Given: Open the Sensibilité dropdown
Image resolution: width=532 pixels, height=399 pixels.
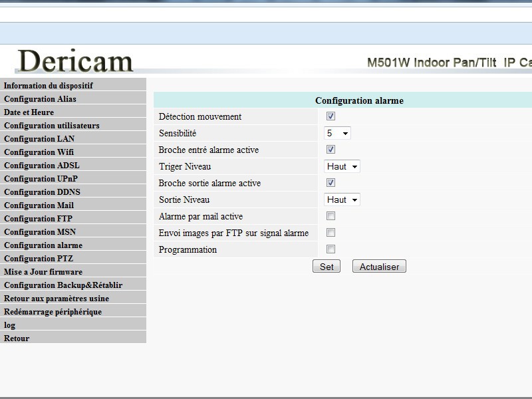Looking at the screenshot, I should pyautogui.click(x=337, y=133).
